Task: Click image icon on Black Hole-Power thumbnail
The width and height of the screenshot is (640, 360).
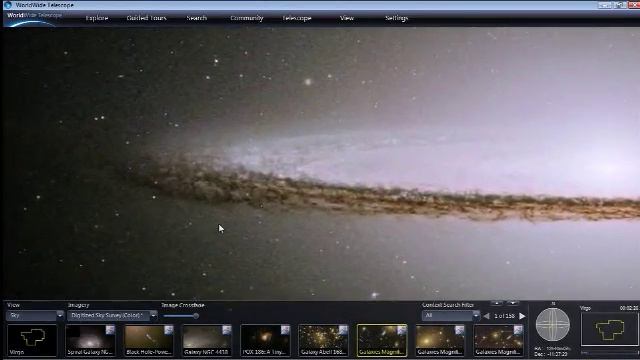Action: [169, 330]
